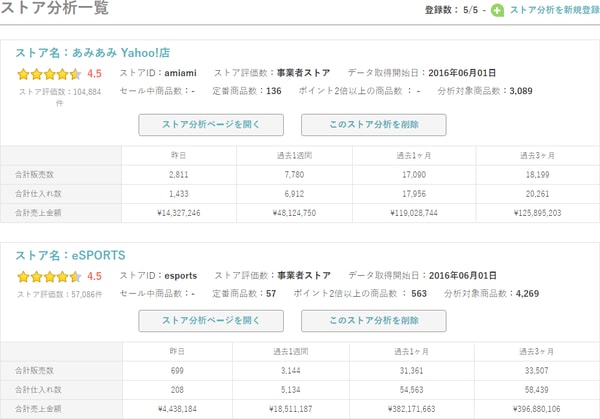The height and width of the screenshot is (419, 600).
Task: Select the cell showing 208
Action: pos(178,390)
